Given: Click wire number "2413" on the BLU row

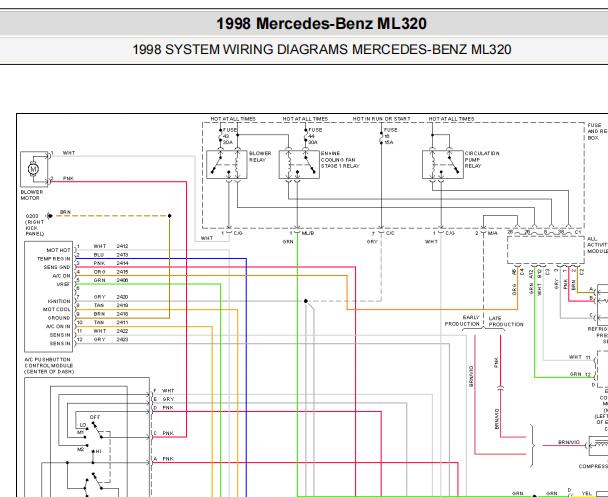Looking at the screenshot, I should pyautogui.click(x=122, y=255).
